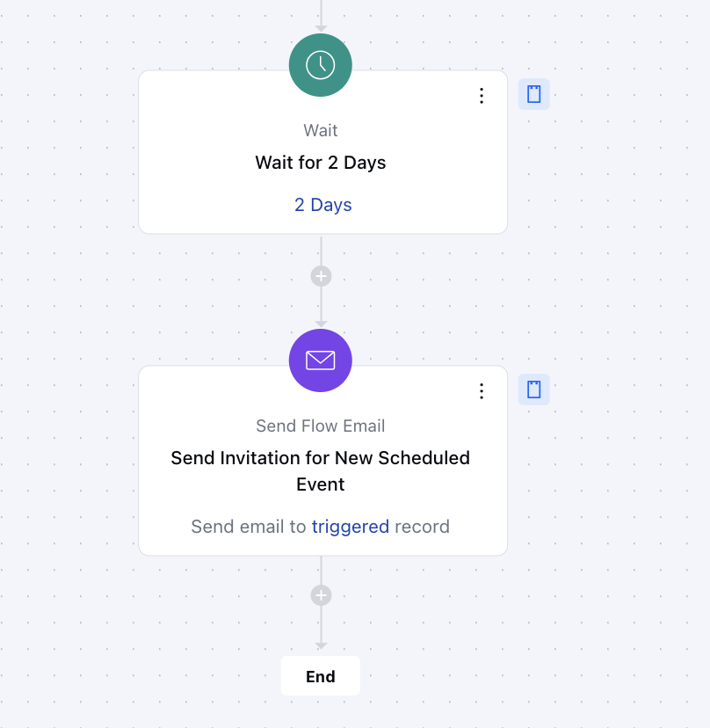Click the blue "2 Days" duration link
710x728 pixels.
[x=323, y=205]
